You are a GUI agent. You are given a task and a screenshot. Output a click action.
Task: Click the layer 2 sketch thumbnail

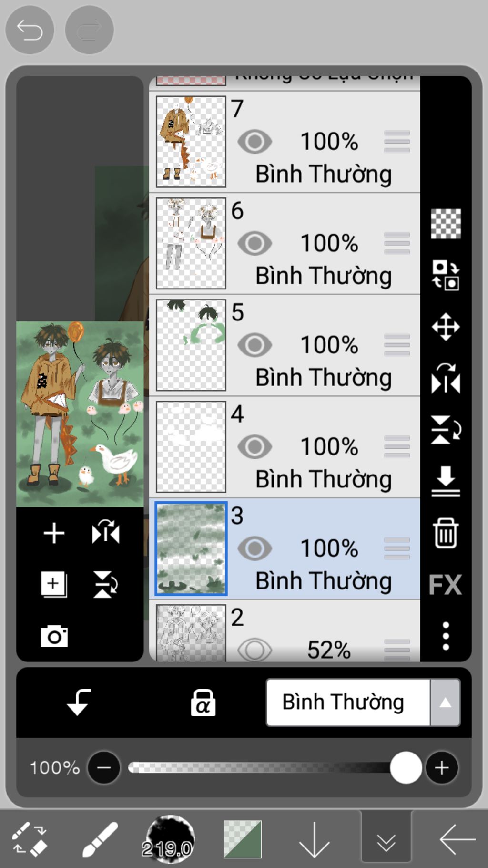pyautogui.click(x=191, y=632)
